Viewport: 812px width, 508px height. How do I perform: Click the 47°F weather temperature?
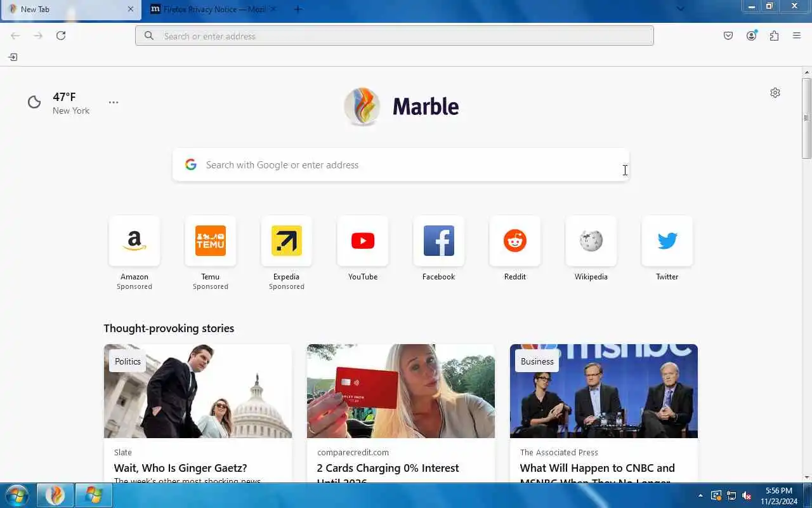click(x=64, y=97)
